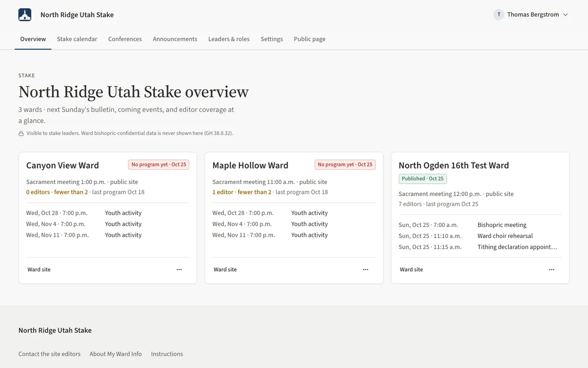Open Canyon View Ward more options menu
Screen dimensions: 588x368
(179, 269)
